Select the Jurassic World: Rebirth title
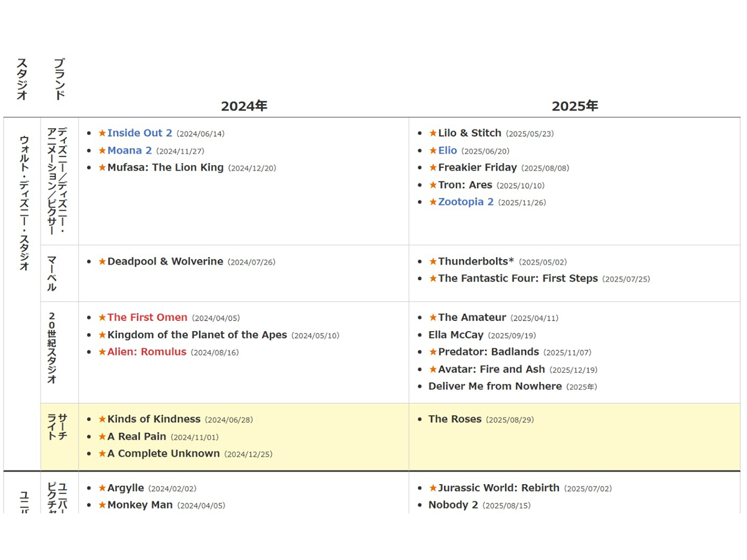 pyautogui.click(x=499, y=488)
